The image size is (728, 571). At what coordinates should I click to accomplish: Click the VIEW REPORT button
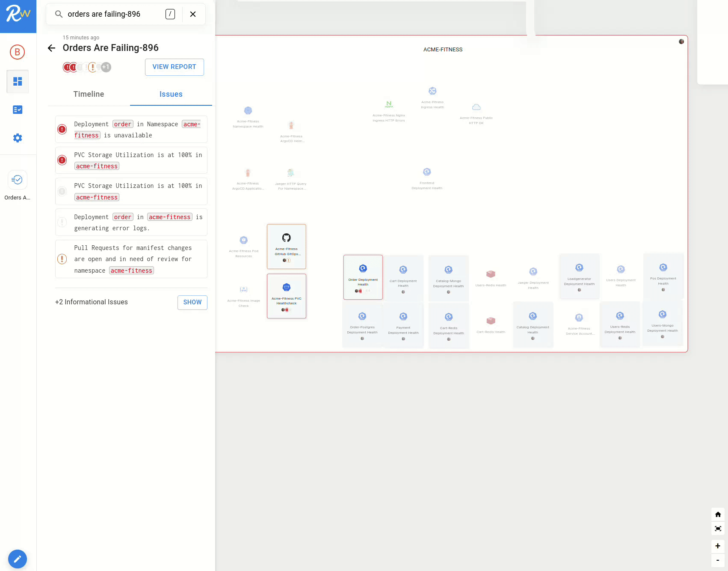[x=174, y=67]
